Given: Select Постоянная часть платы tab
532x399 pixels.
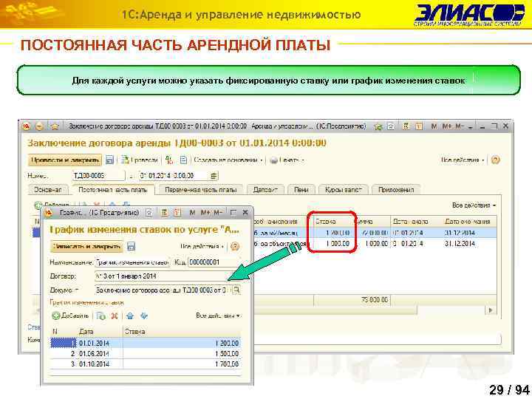Looking at the screenshot, I should [113, 190].
